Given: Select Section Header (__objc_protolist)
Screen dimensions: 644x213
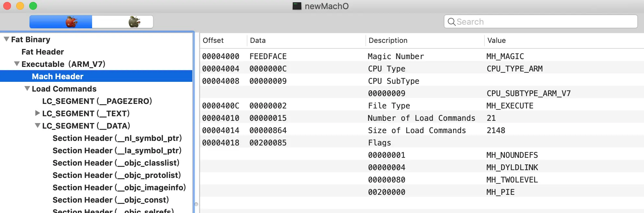Looking at the screenshot, I should pos(116,175).
